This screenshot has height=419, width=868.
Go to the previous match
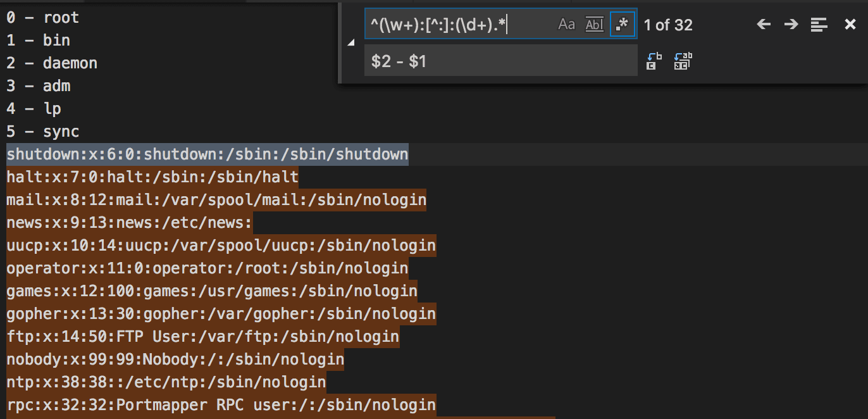pyautogui.click(x=764, y=24)
